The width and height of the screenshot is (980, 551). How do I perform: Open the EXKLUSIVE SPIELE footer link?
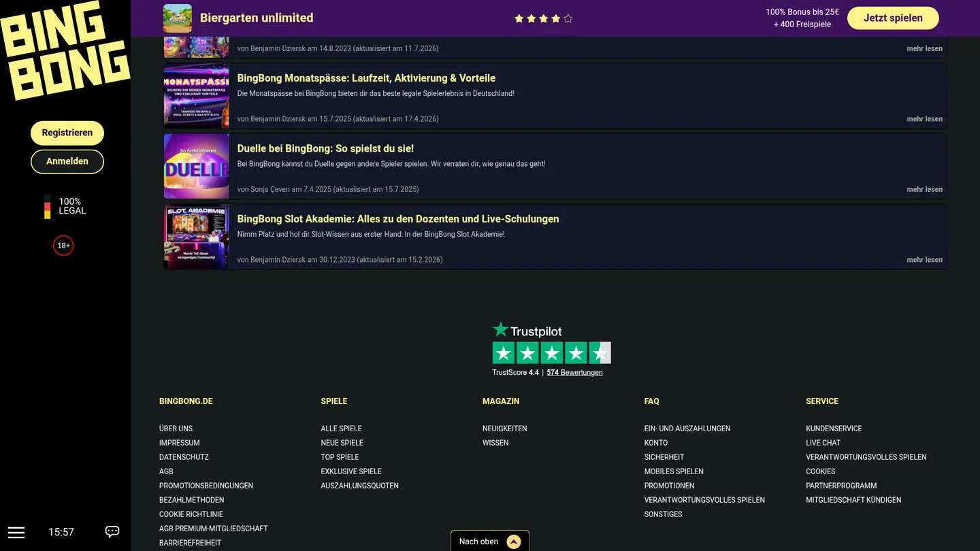click(351, 471)
